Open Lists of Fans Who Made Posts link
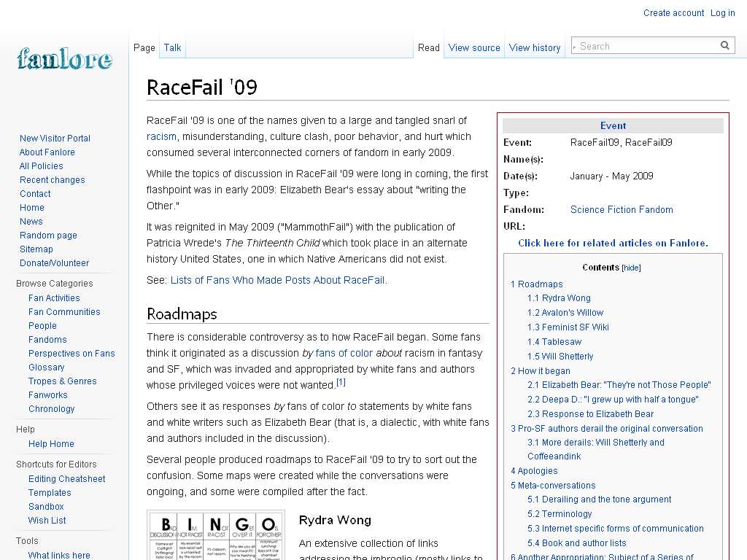Viewport: 747px width, 560px height. click(x=279, y=280)
